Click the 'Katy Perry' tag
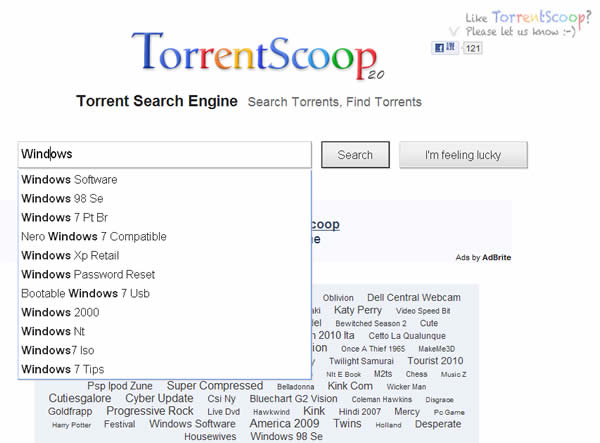600x443 pixels. click(x=358, y=310)
